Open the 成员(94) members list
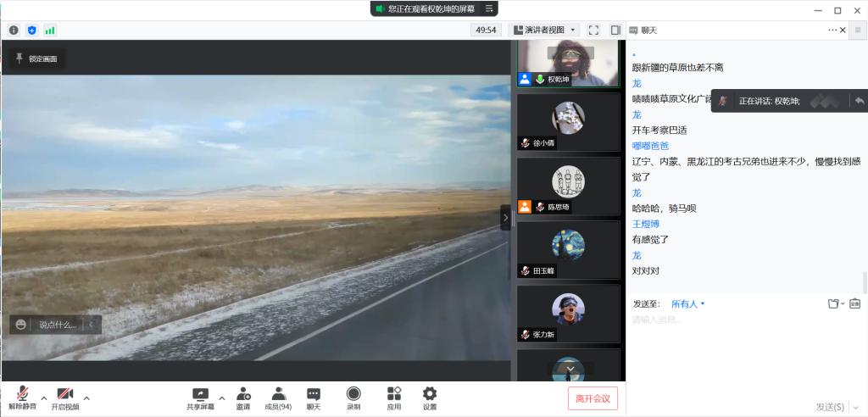 click(277, 397)
